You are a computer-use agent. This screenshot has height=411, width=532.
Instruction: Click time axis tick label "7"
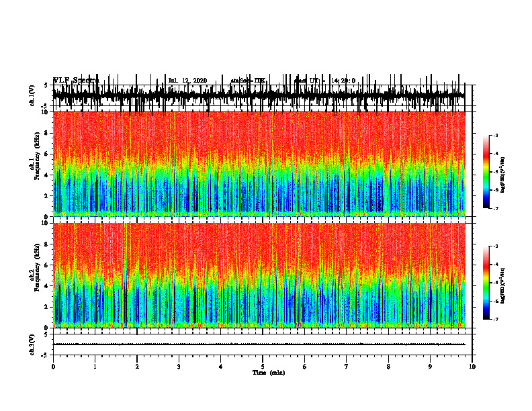click(347, 367)
